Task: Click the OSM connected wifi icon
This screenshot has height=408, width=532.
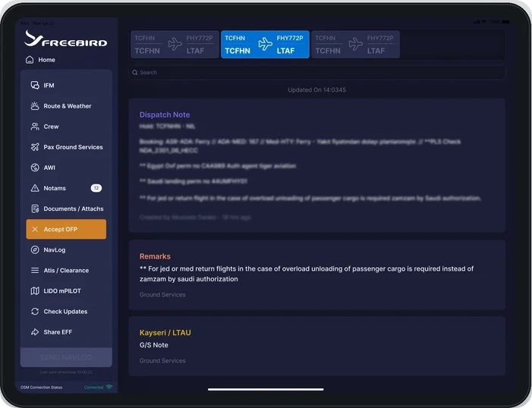Action: pos(109,387)
